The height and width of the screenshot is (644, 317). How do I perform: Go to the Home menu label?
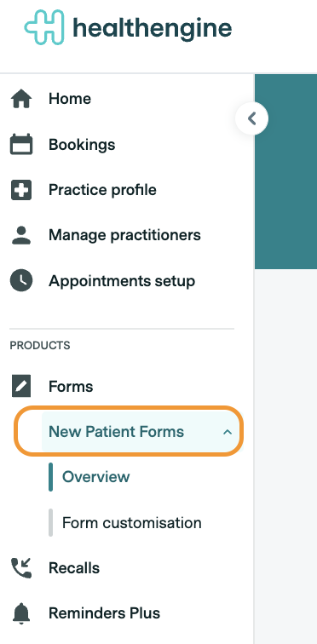pos(70,99)
